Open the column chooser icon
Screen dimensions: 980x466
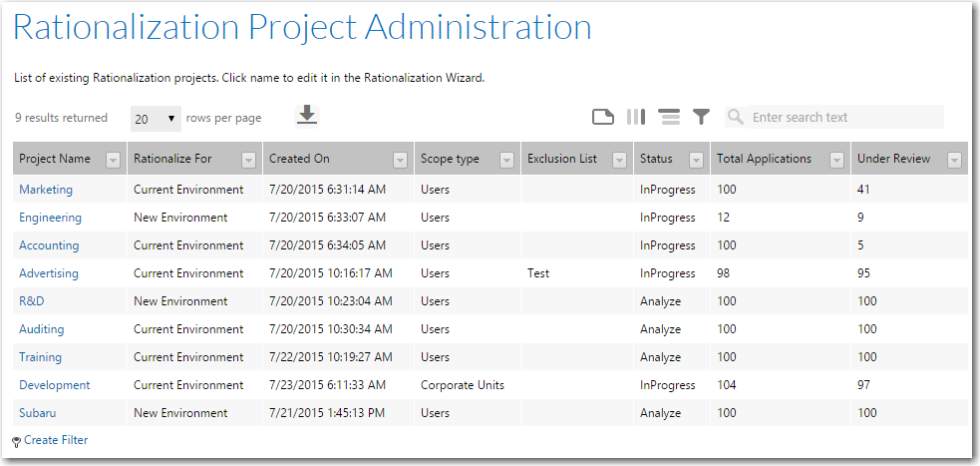[x=636, y=117]
